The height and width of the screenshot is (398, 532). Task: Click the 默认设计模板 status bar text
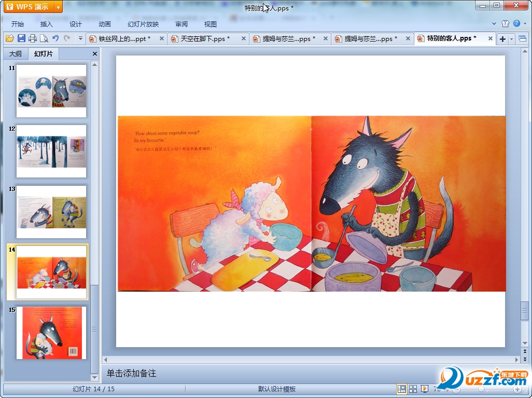click(276, 389)
